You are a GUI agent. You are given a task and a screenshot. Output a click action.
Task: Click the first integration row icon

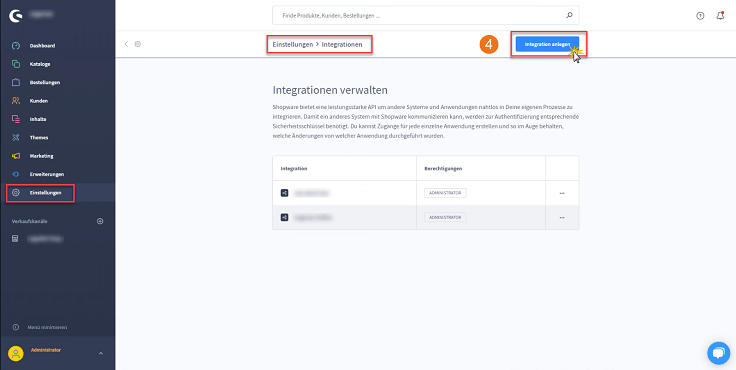point(284,193)
